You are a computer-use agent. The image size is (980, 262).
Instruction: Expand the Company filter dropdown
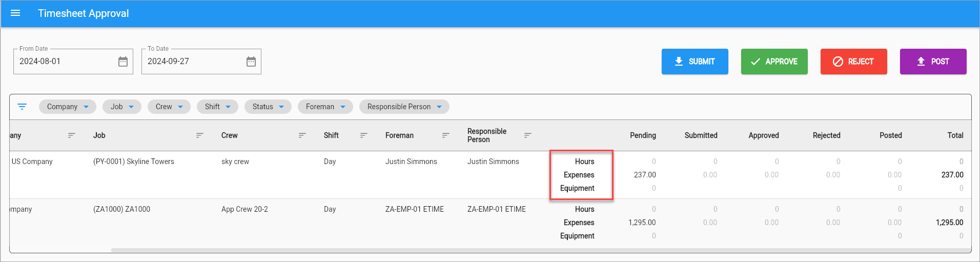click(68, 107)
